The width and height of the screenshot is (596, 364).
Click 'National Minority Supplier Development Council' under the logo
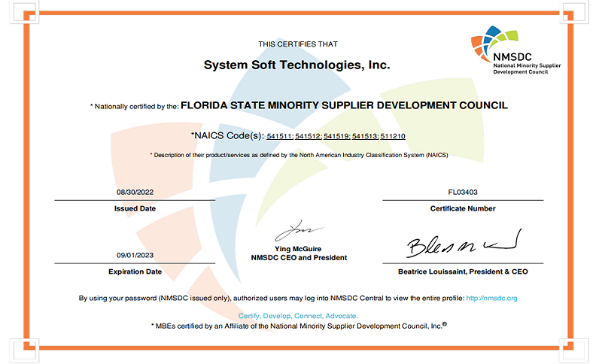pos(527,68)
